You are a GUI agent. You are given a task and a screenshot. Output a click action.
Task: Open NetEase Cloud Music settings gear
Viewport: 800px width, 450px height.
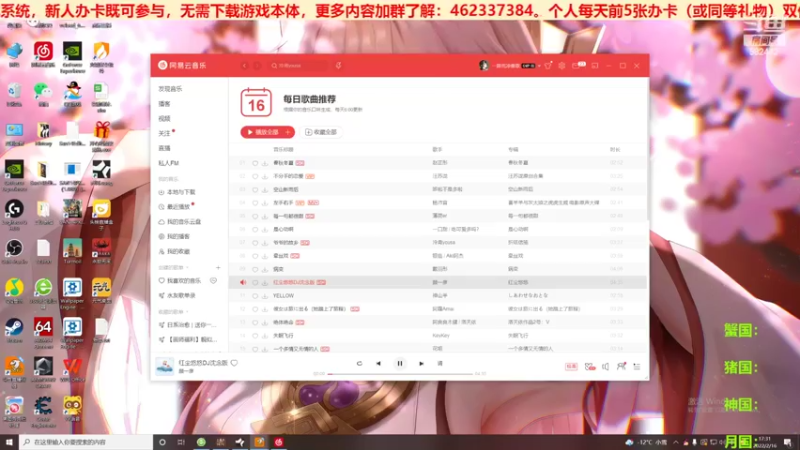coord(562,66)
